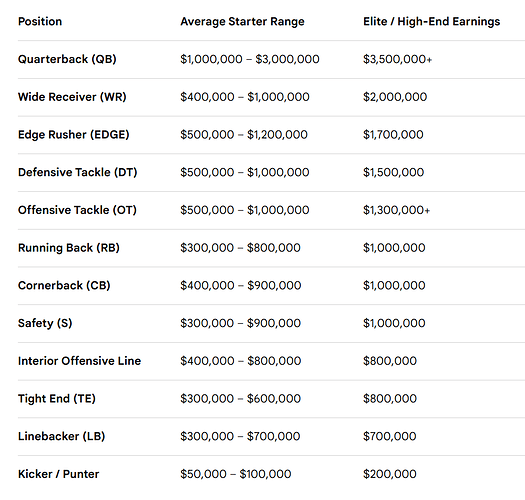Click the Tight End (TE) label
The image size is (525, 500).
point(57,399)
